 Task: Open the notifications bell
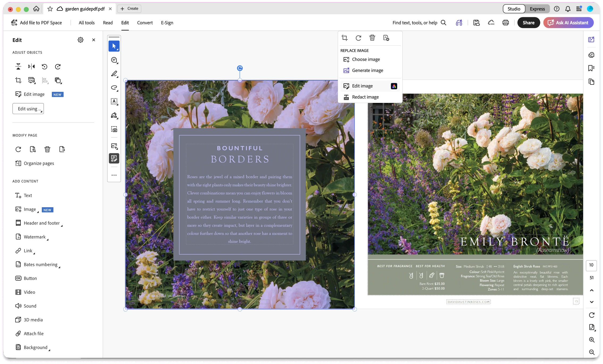coord(568,9)
